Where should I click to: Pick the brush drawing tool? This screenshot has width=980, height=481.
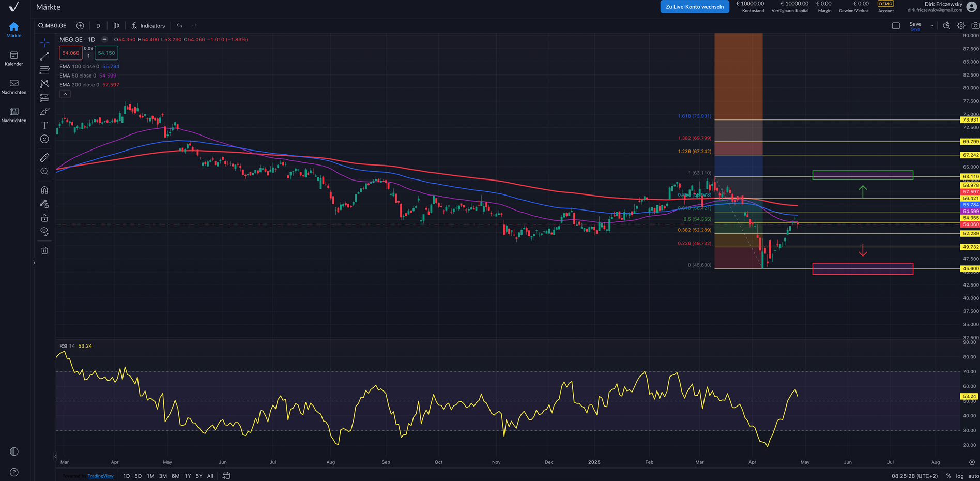coord(44,112)
